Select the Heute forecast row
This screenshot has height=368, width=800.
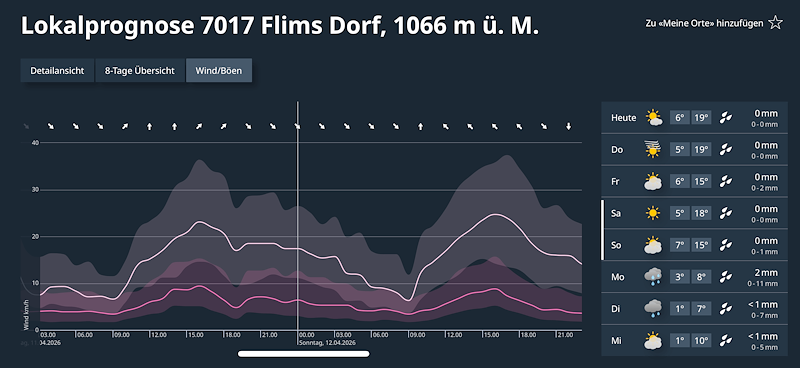[695, 117]
